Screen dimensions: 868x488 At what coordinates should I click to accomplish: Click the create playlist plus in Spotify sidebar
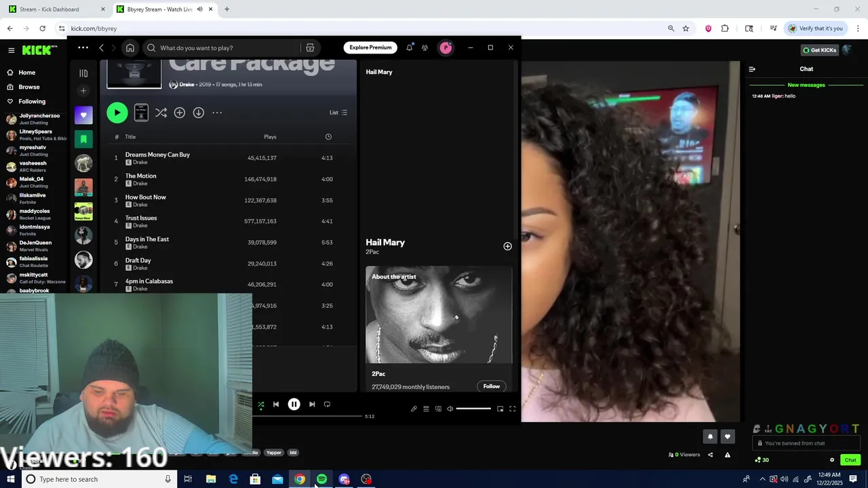83,91
